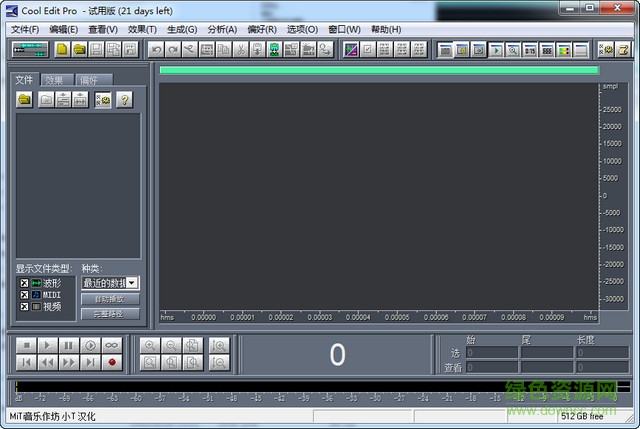Image resolution: width=640 pixels, height=429 pixels.
Task: Click the yellow options icon in file panel
Action: 103,100
